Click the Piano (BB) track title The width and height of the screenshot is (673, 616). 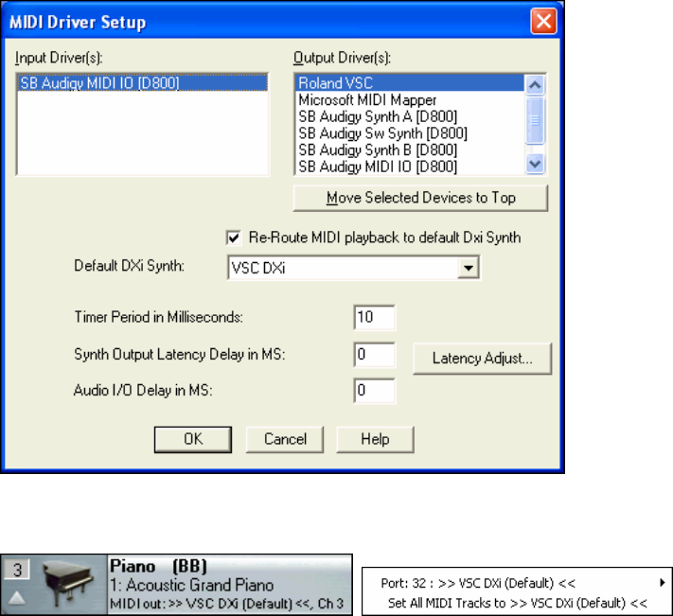click(158, 566)
